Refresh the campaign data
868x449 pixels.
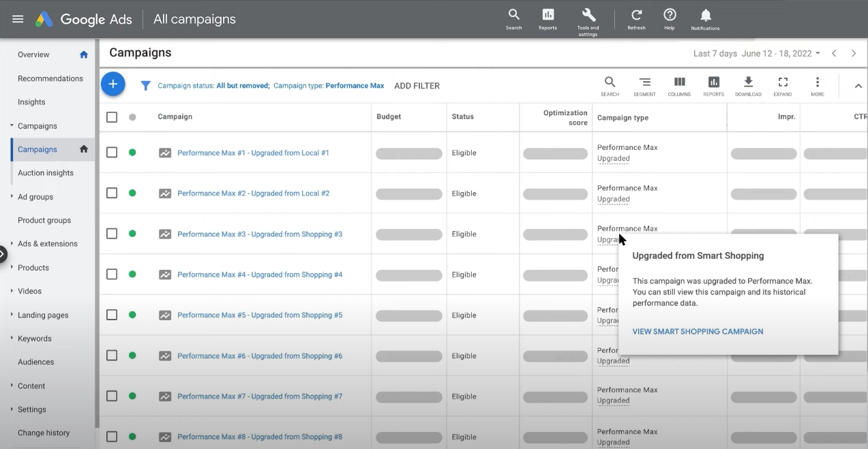636,19
